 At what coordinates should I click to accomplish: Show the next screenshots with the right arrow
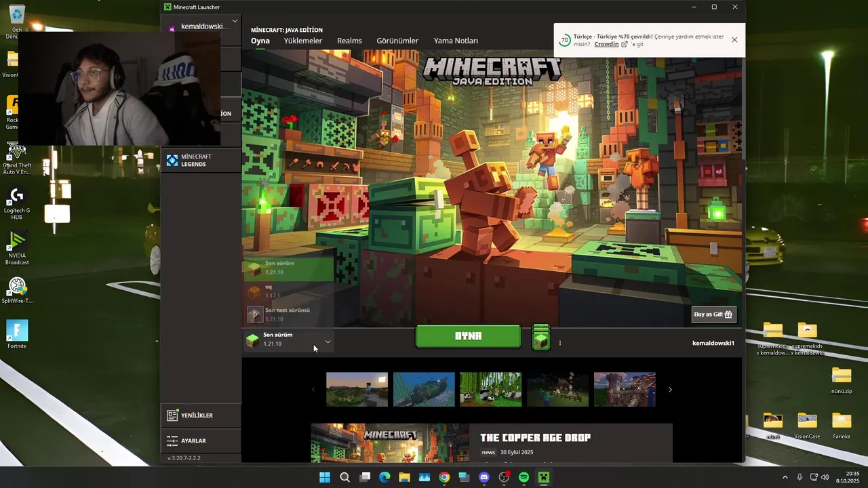(x=670, y=390)
